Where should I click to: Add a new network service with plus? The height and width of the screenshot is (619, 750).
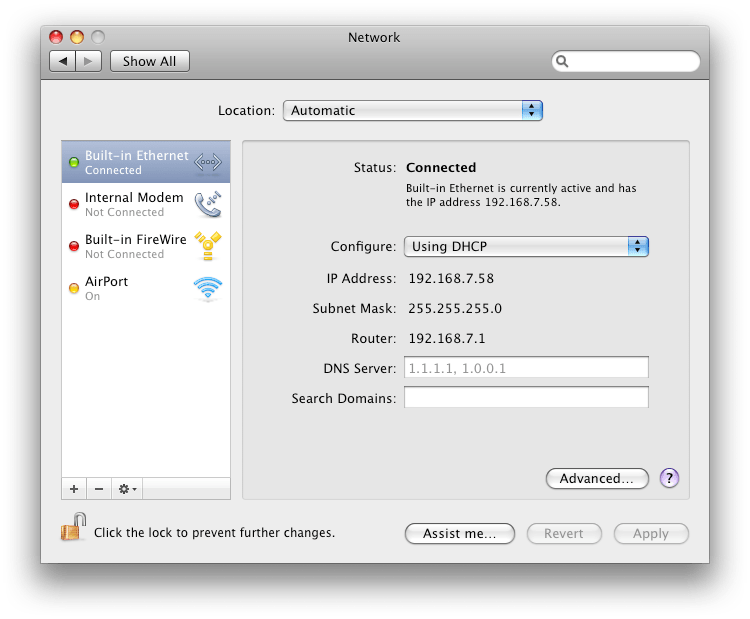tap(73, 489)
